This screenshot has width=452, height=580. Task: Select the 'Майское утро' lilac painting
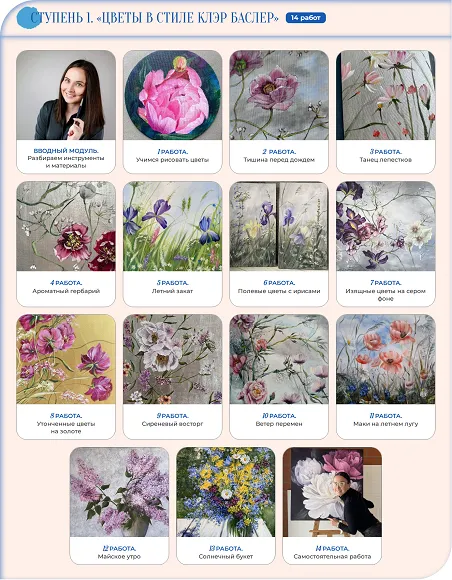(x=119, y=492)
